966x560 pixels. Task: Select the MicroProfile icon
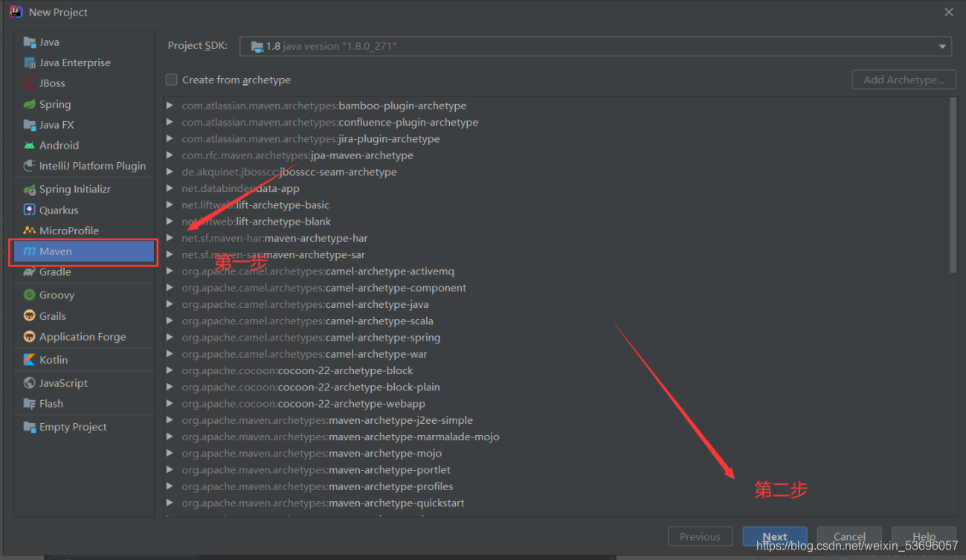[30, 231]
